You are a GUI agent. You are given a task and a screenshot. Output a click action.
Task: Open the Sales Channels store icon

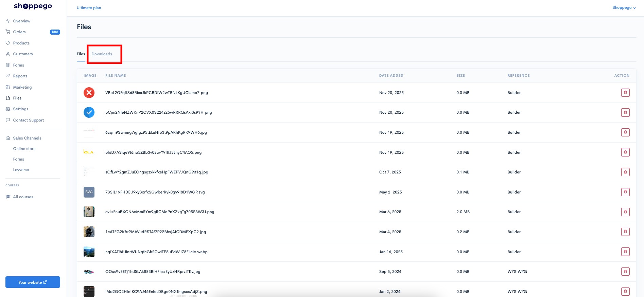(8, 138)
